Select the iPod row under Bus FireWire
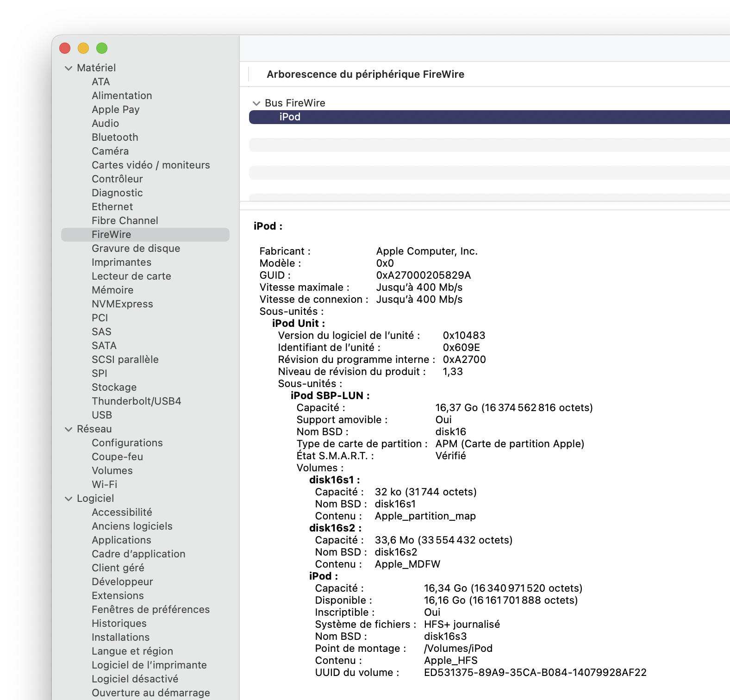This screenshot has width=730, height=700. 489,117
